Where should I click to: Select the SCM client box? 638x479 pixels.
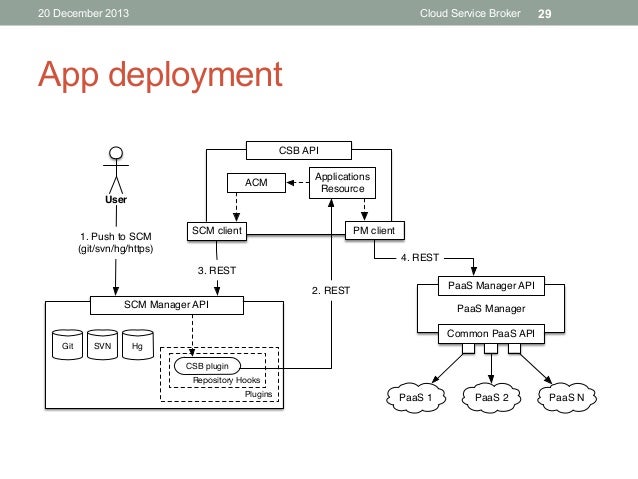(x=217, y=231)
